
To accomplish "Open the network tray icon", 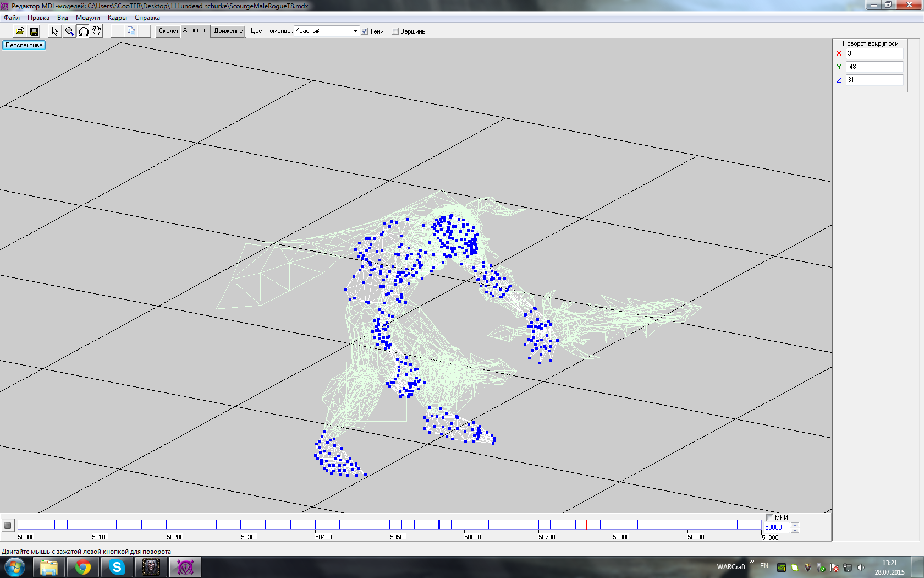I will tap(848, 568).
